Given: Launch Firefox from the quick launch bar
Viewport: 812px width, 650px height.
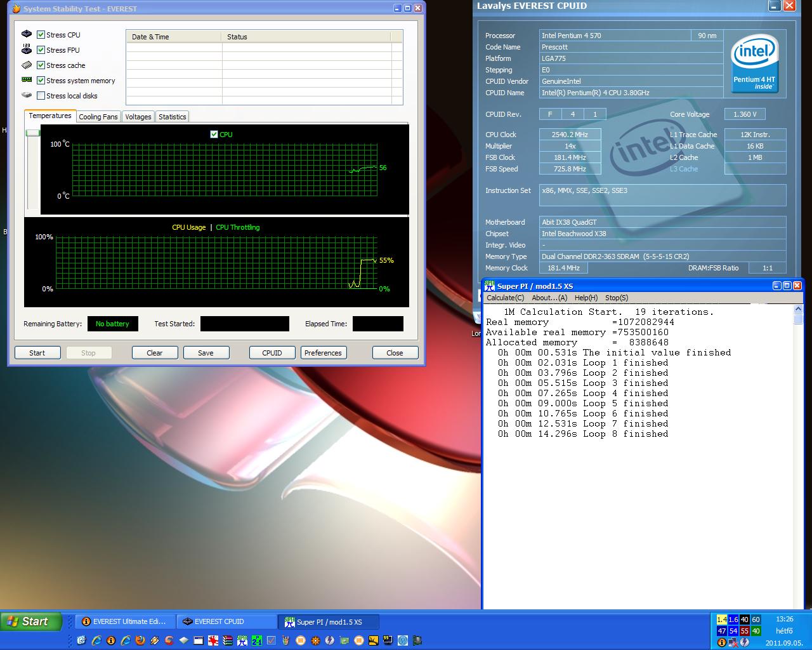Looking at the screenshot, I should 140,640.
